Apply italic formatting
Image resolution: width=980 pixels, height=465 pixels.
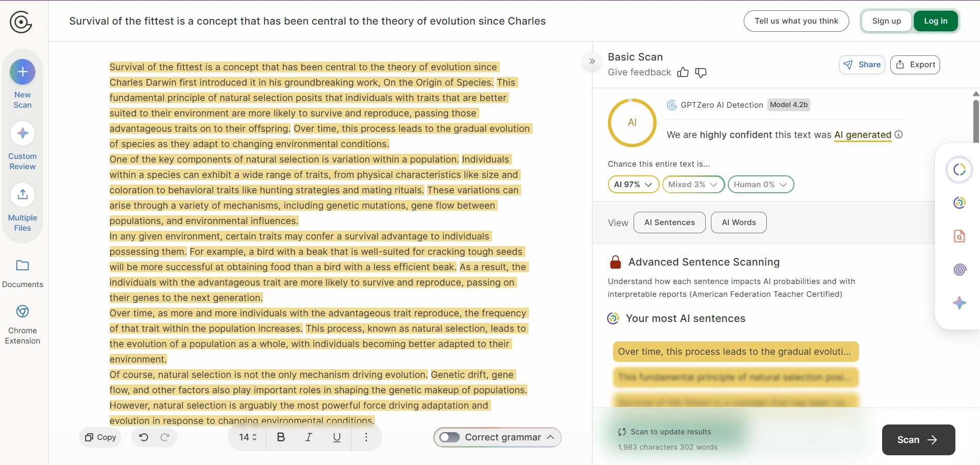click(x=309, y=437)
